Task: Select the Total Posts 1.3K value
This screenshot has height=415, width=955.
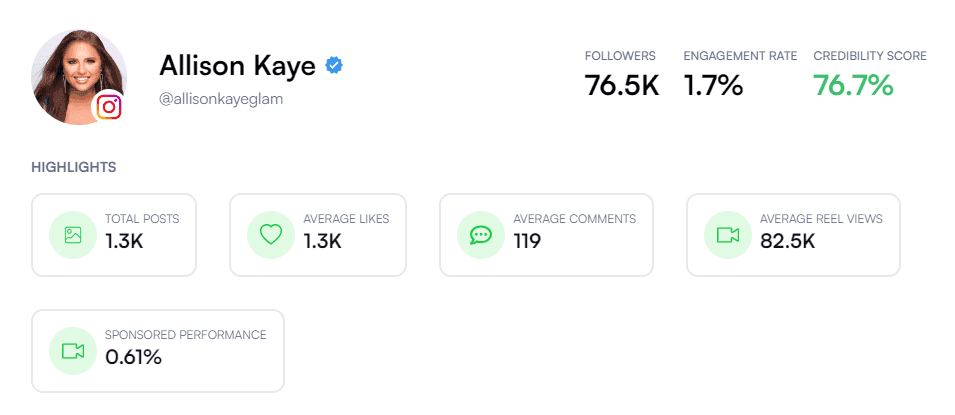Action: point(124,241)
